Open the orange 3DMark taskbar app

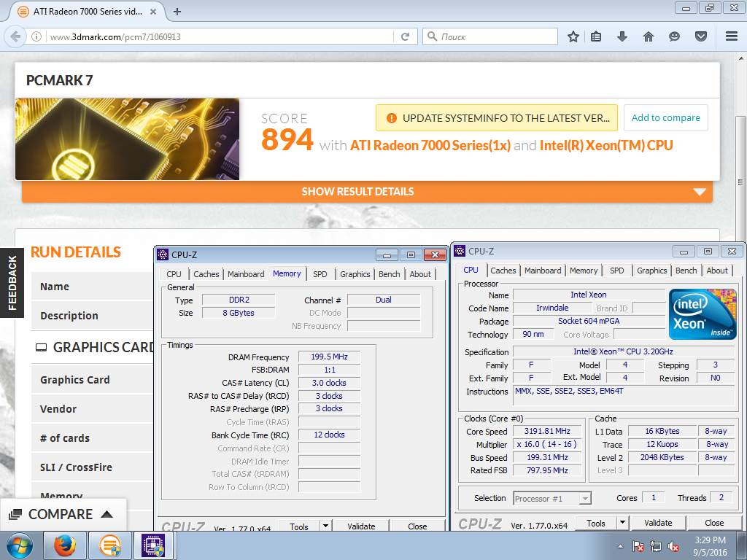pos(110,545)
